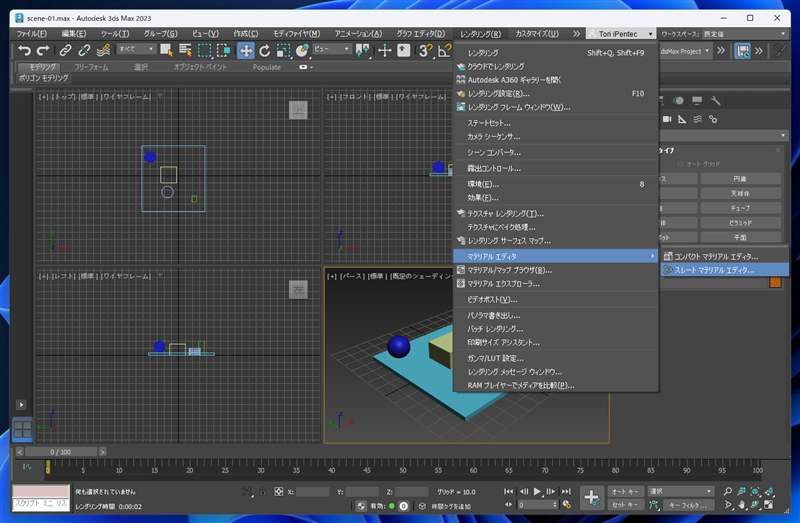This screenshot has height=523, width=800.
Task: Click the Play Animation button
Action: click(x=537, y=491)
